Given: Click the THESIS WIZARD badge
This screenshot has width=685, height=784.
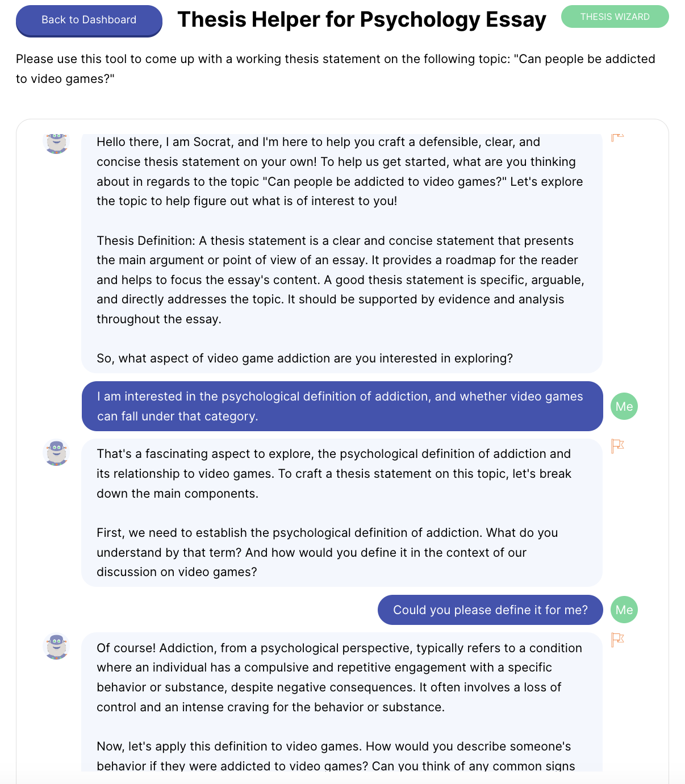Looking at the screenshot, I should [x=615, y=17].
